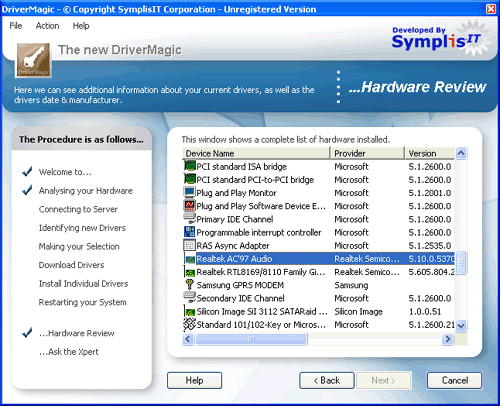
Task: Click the Realtek AC'97 Audio icon
Action: [x=189, y=259]
